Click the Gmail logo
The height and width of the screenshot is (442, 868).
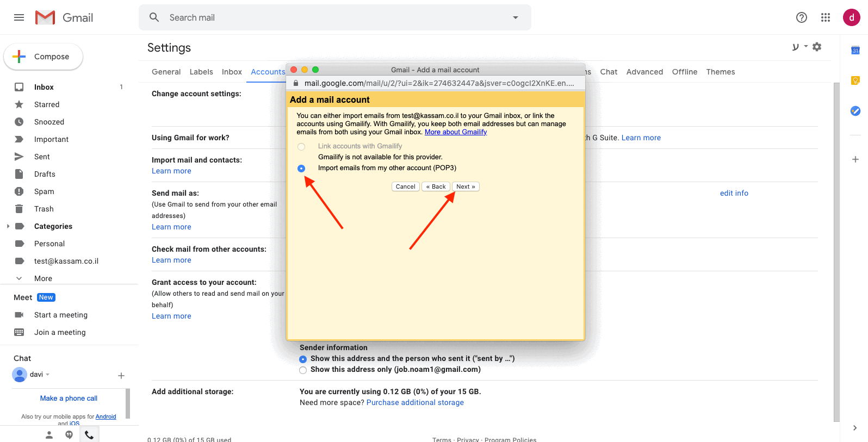[64, 17]
